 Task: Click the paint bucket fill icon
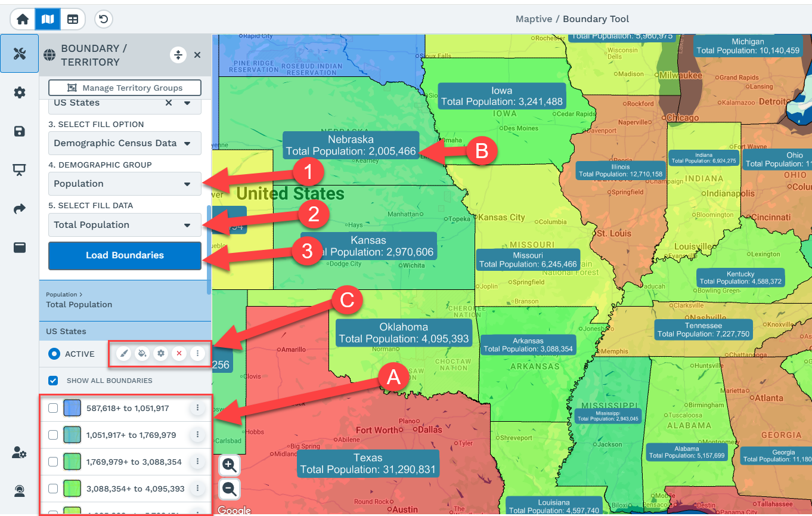[142, 354]
